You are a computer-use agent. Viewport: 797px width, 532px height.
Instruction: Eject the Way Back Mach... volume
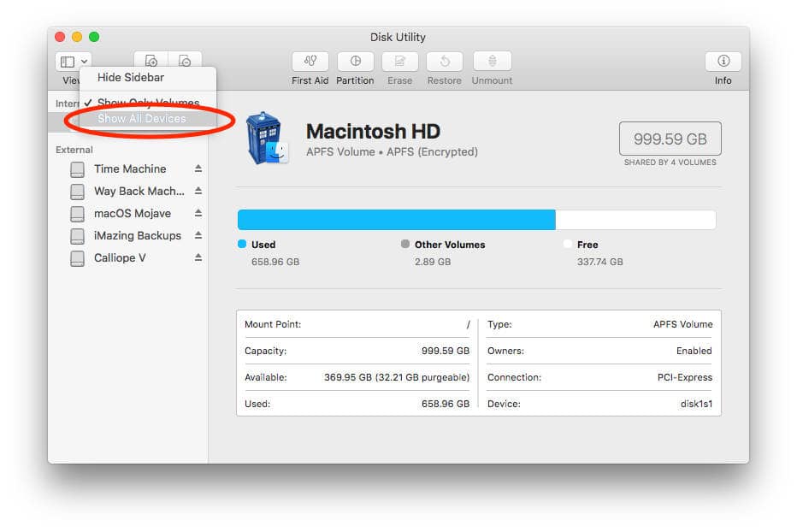(x=198, y=191)
